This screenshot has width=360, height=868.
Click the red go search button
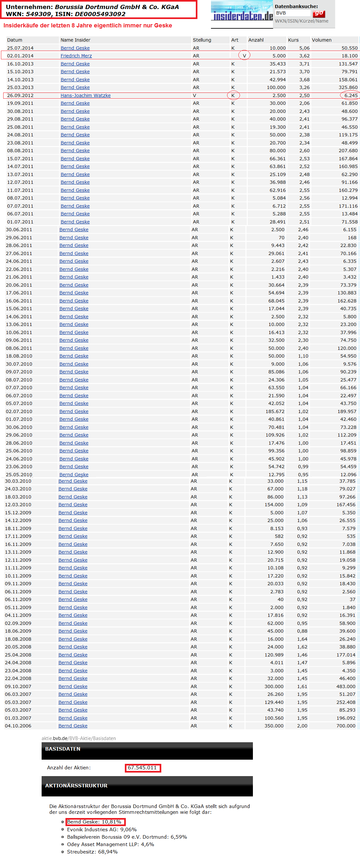pos(318,14)
